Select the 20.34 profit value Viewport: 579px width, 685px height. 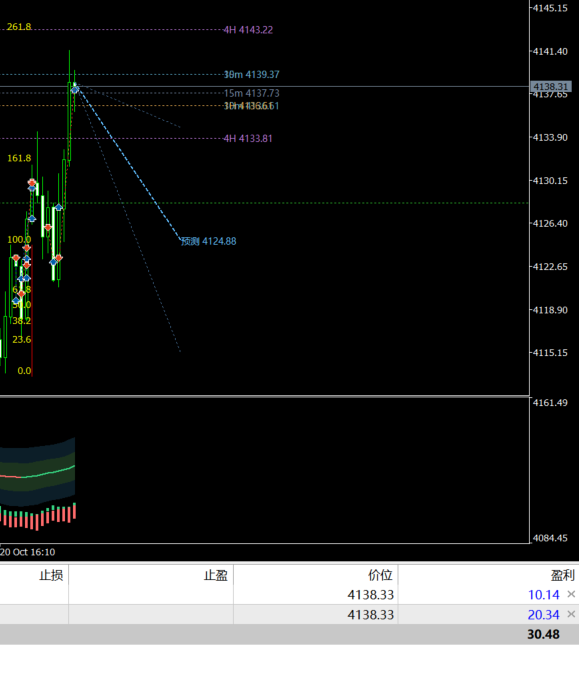pos(543,615)
